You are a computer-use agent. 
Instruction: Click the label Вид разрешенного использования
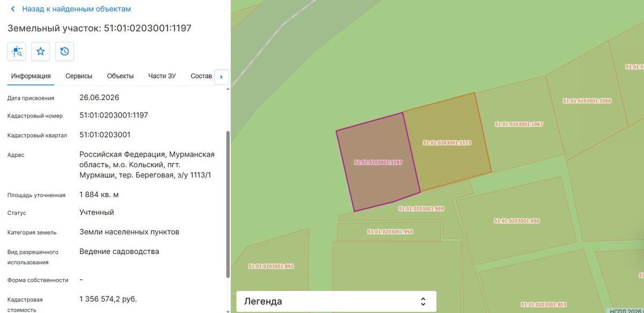tap(33, 257)
